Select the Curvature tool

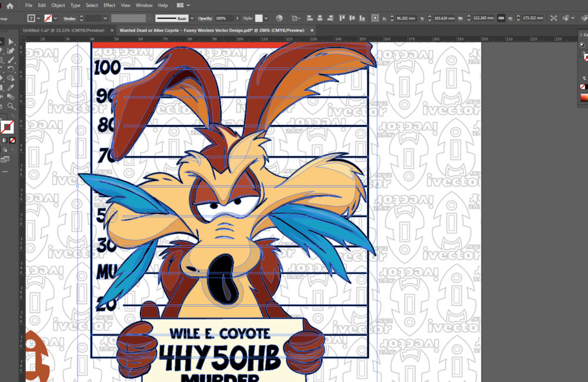[11, 51]
